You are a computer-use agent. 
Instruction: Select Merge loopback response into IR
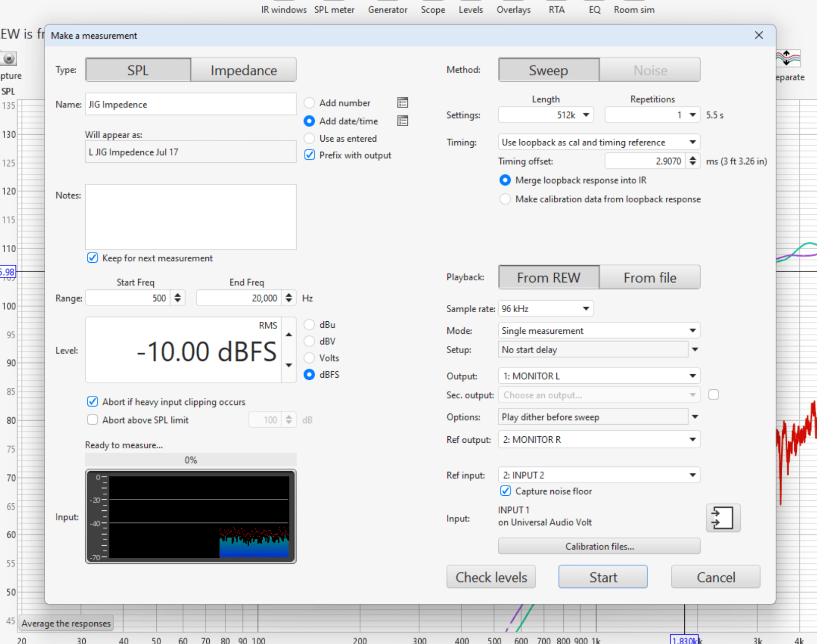pyautogui.click(x=505, y=180)
